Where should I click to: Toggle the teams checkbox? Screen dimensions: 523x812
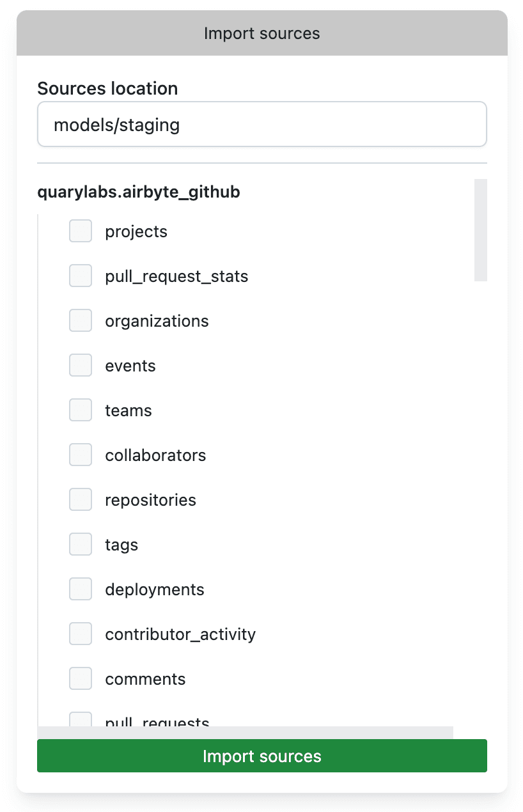(x=81, y=410)
